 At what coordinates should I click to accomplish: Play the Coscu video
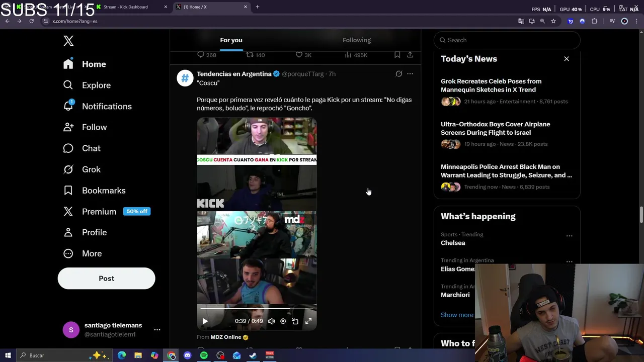pyautogui.click(x=205, y=321)
